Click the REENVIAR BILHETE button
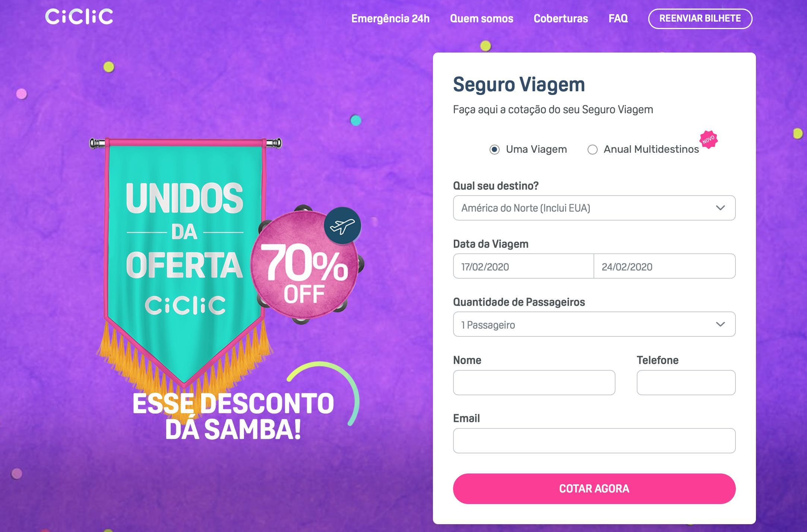Viewport: 807px width, 532px height. pyautogui.click(x=700, y=19)
